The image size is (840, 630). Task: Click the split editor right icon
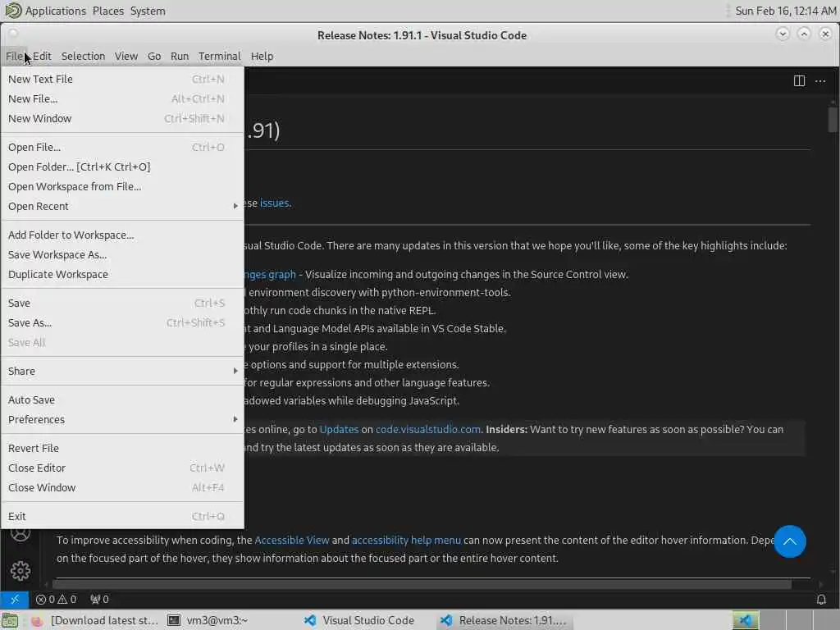coord(799,81)
